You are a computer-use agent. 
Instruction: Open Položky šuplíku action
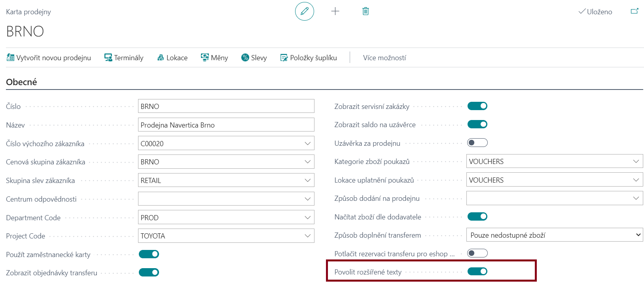309,58
